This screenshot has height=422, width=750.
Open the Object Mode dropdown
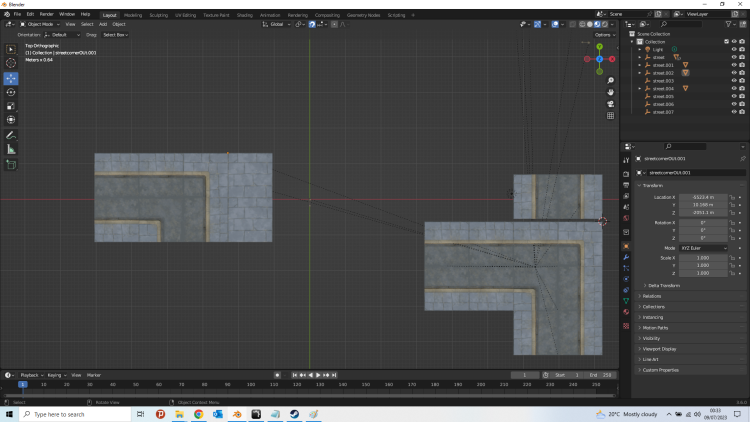click(40, 24)
